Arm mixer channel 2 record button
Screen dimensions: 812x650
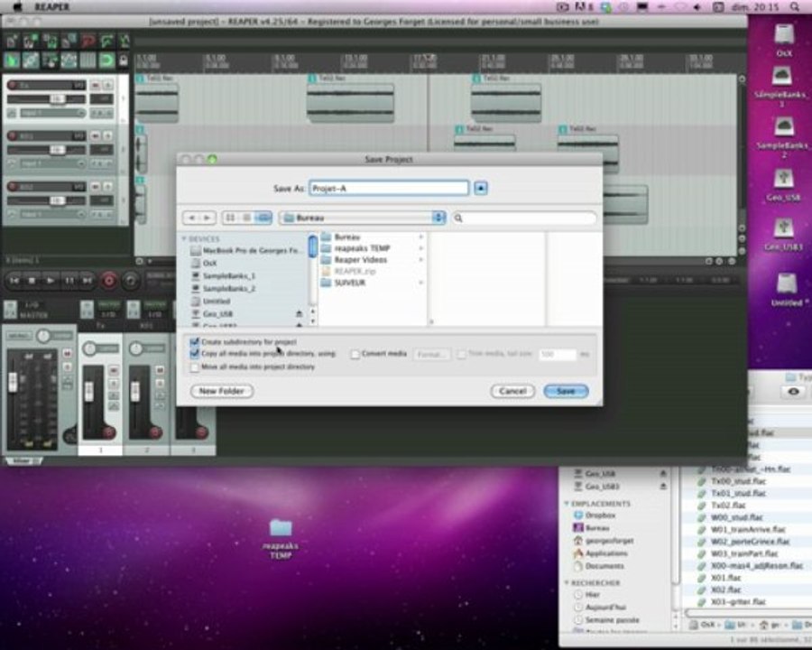coord(154,432)
